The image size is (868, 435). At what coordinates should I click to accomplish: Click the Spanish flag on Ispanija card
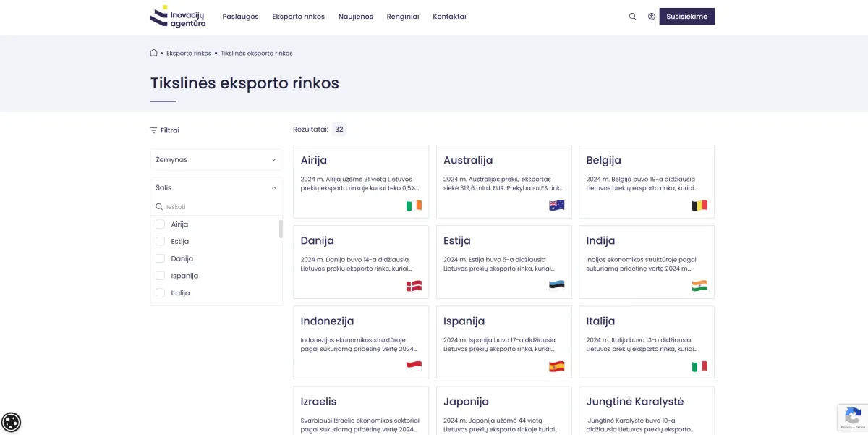[x=556, y=366]
